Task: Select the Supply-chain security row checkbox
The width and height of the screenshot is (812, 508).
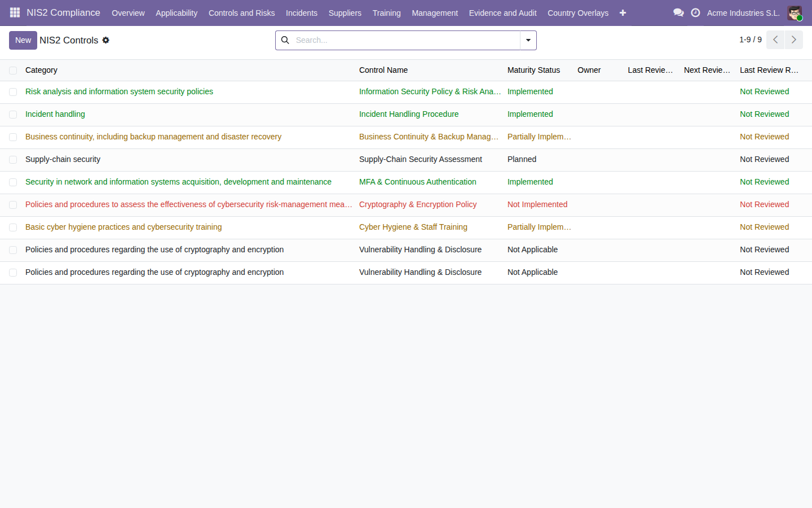Action: (13, 160)
